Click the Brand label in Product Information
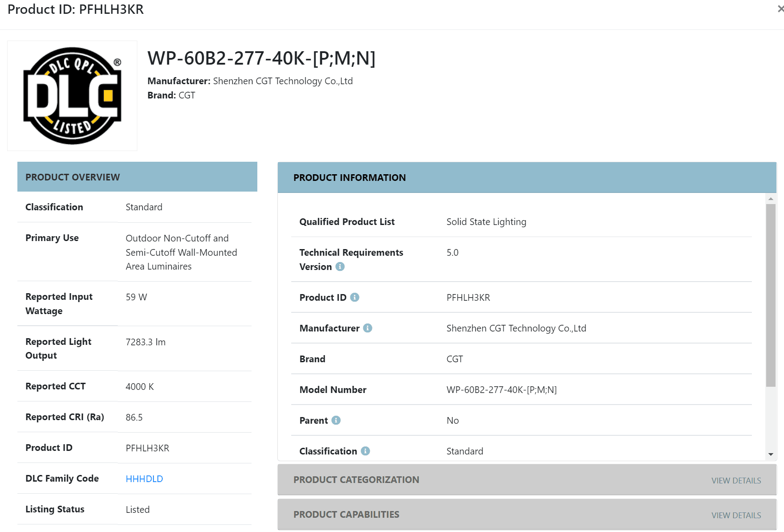The image size is (784, 532). coord(312,359)
